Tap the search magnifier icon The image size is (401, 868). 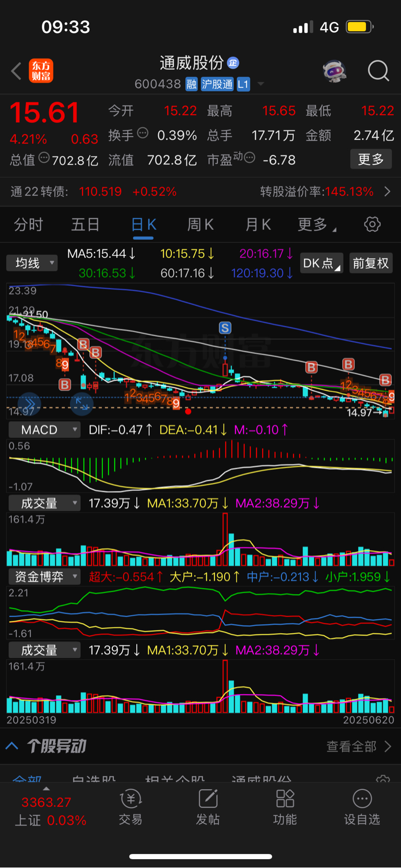pos(378,71)
